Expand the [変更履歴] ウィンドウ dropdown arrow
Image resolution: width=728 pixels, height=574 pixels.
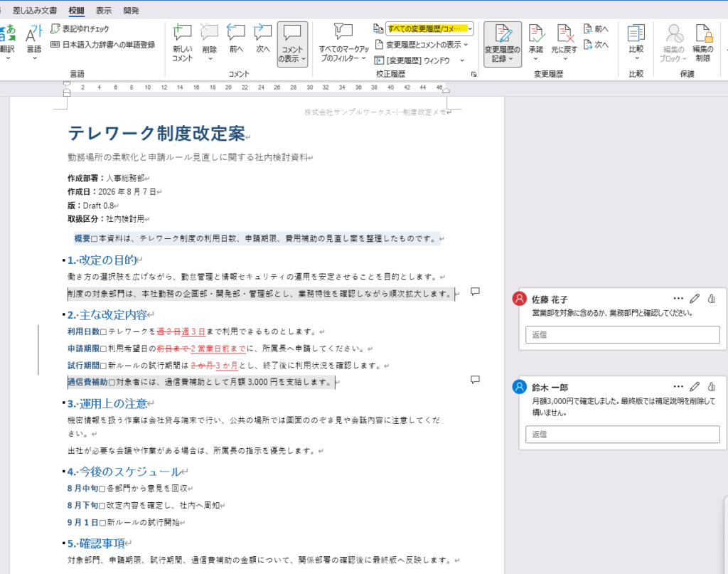[x=462, y=60]
